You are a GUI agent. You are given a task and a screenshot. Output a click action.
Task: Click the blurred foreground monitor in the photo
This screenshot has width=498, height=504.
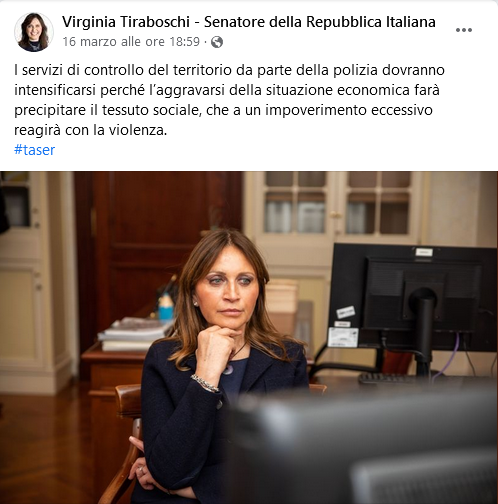click(x=362, y=450)
